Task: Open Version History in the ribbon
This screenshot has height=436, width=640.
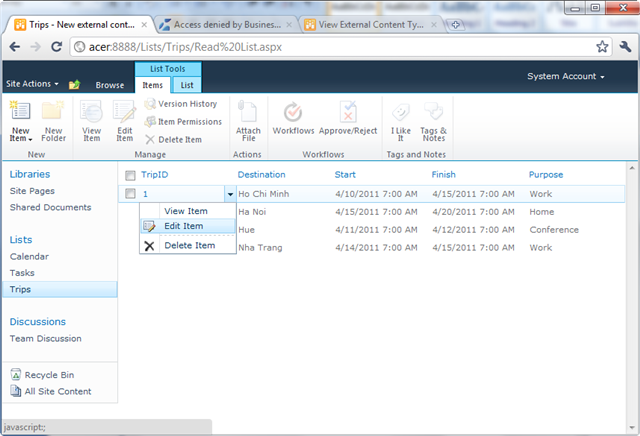Action: click(181, 104)
